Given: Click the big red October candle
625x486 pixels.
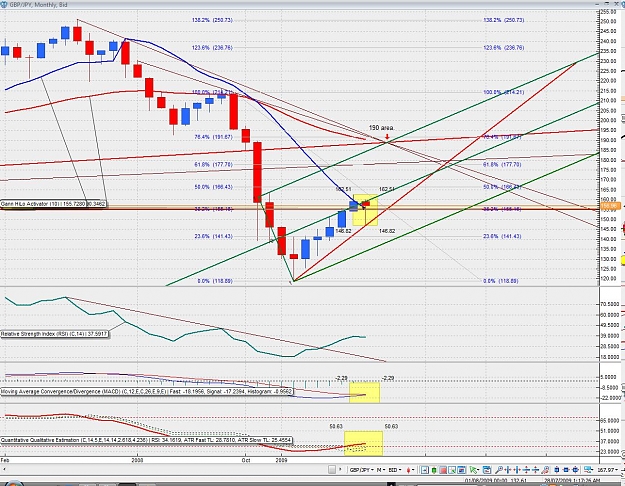Looking at the screenshot, I should point(257,172).
